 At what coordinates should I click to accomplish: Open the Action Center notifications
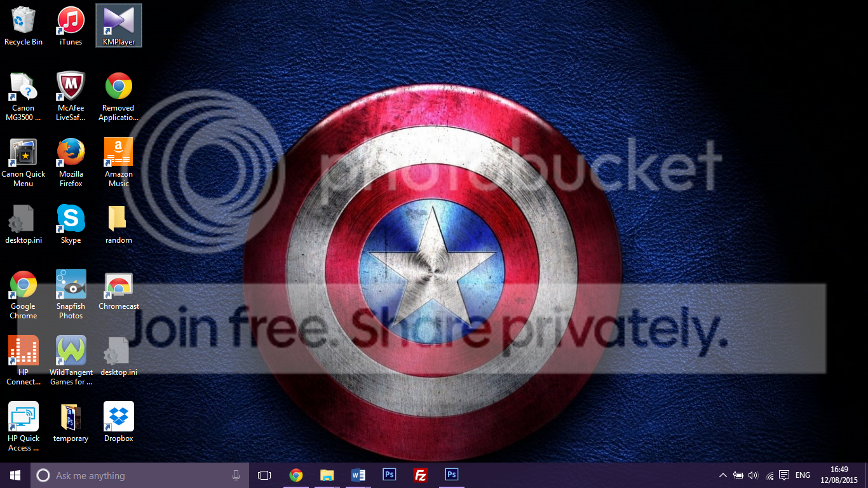[x=784, y=475]
